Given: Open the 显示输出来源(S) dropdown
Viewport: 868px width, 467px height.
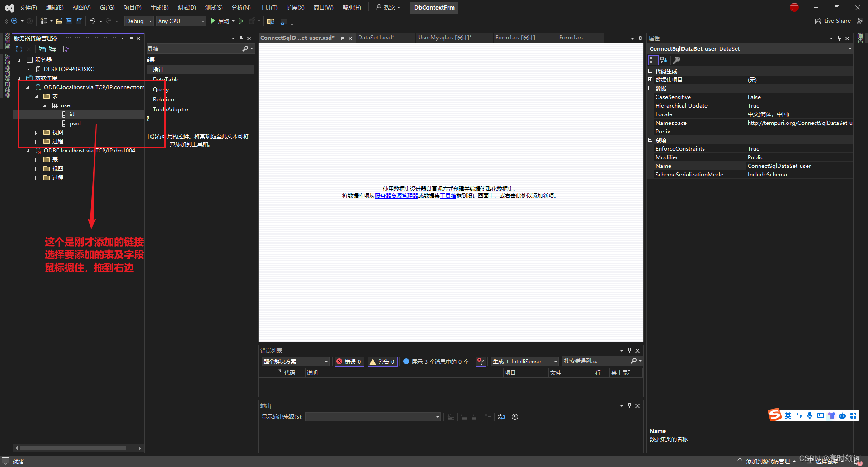Looking at the screenshot, I should pos(435,417).
